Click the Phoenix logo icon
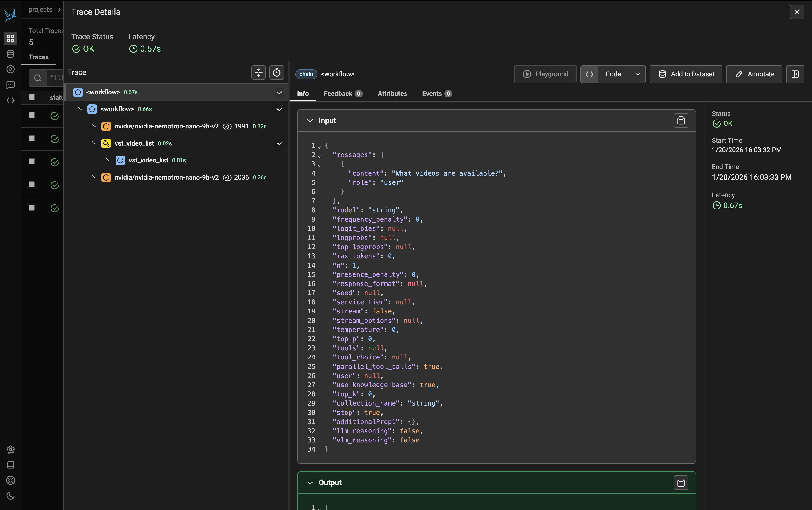 [x=10, y=15]
